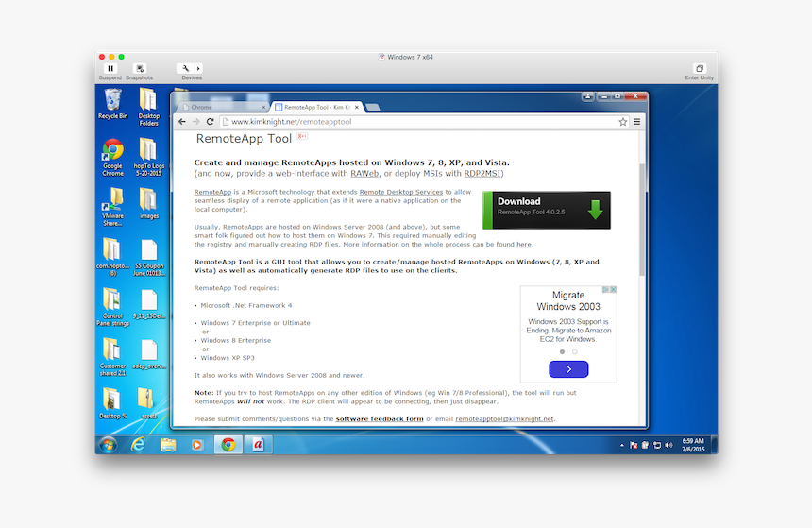Open the AdChoices icon on ad
Screen dimensions: 812x528
(605, 290)
